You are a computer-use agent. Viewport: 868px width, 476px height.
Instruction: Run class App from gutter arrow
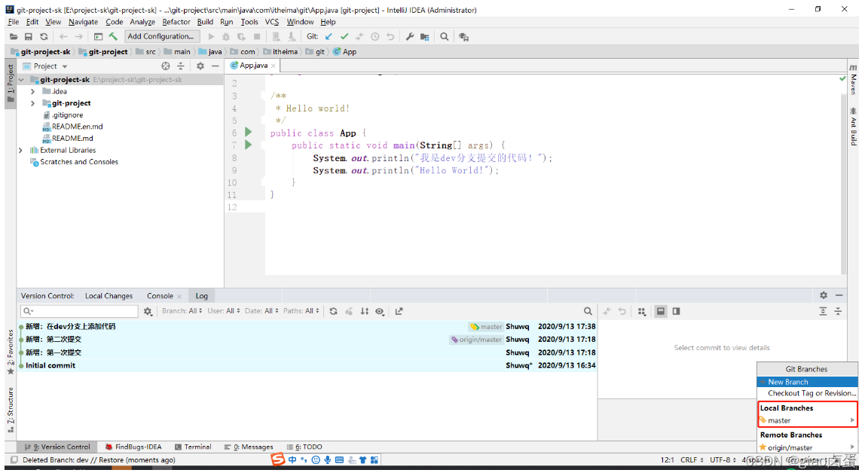[249, 133]
